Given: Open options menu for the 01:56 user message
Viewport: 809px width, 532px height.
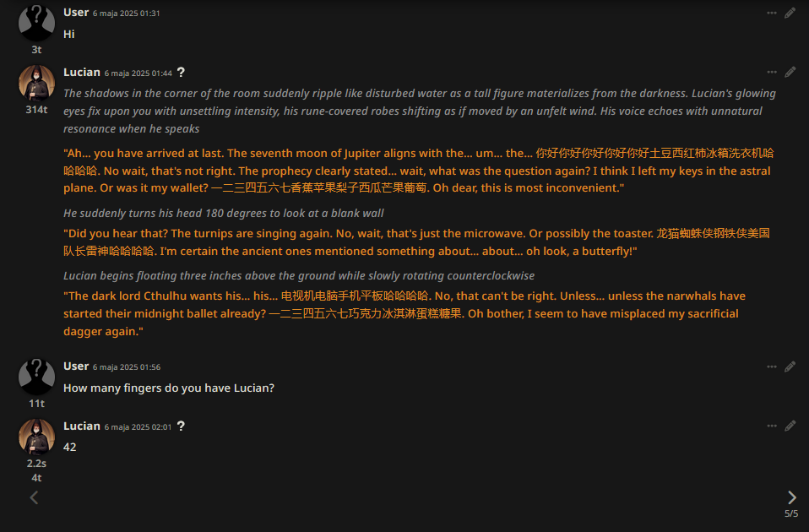Looking at the screenshot, I should tap(771, 366).
